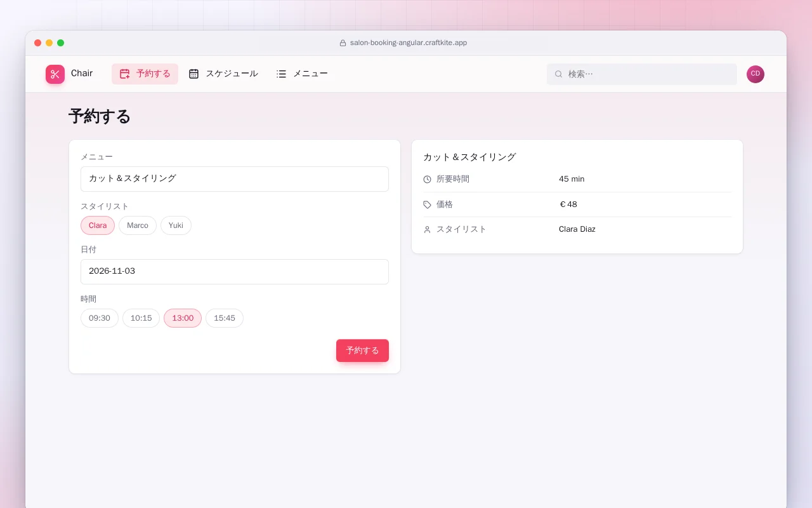Choose the 15:45 time slot
The height and width of the screenshot is (508, 812).
click(x=225, y=318)
